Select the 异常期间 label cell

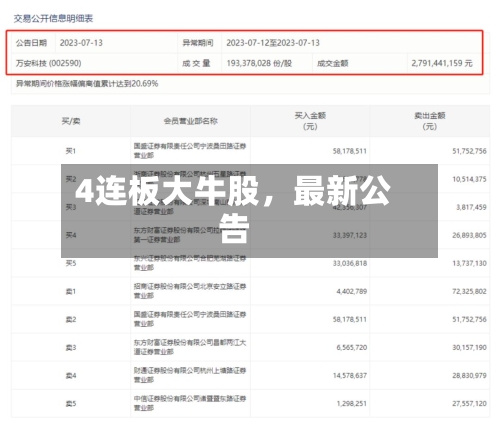[x=198, y=43]
